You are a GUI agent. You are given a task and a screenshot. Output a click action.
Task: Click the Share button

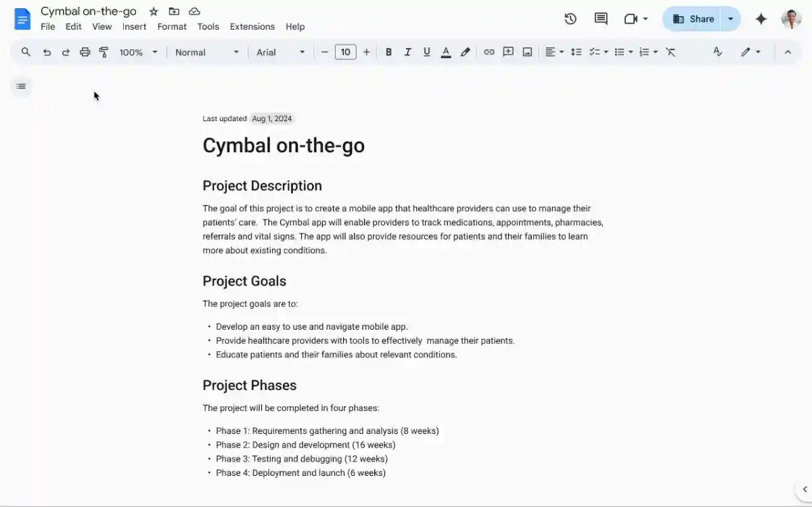(692, 19)
